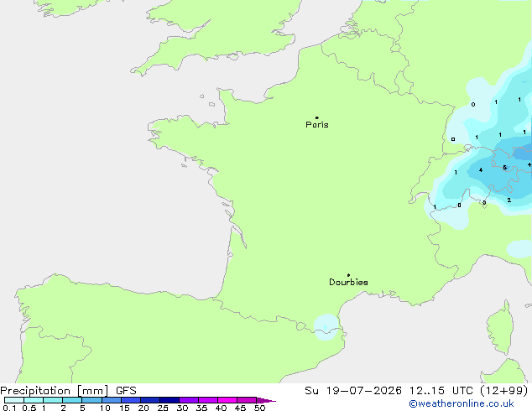This screenshot has width=532, height=411.
Task: Select the 1–2 mm legend swatch
Action: [53, 400]
